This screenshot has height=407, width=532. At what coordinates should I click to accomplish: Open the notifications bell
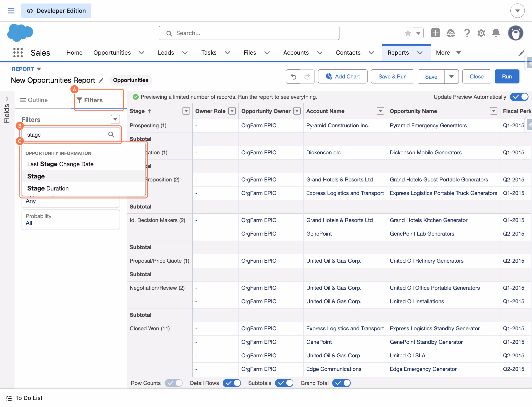(x=496, y=33)
